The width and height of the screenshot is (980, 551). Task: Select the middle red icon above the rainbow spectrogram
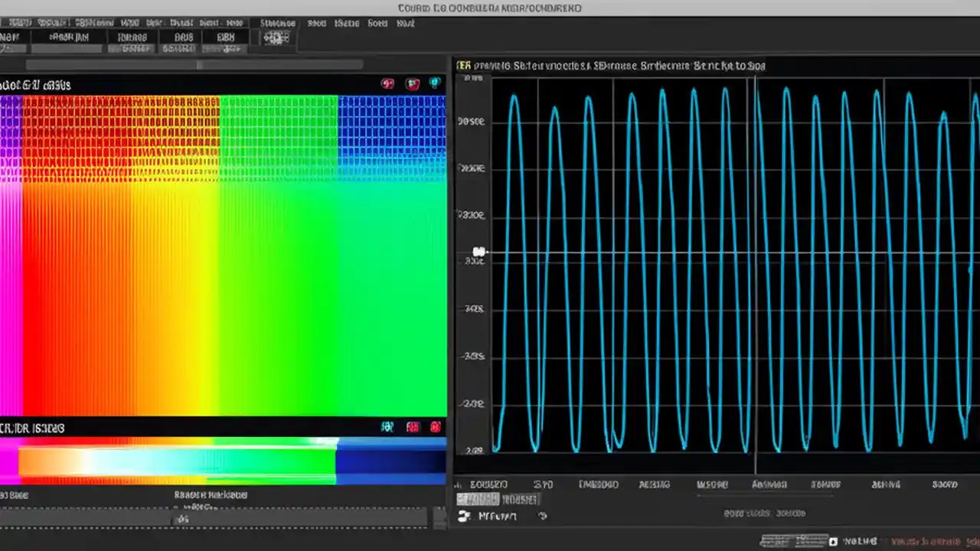(x=413, y=83)
